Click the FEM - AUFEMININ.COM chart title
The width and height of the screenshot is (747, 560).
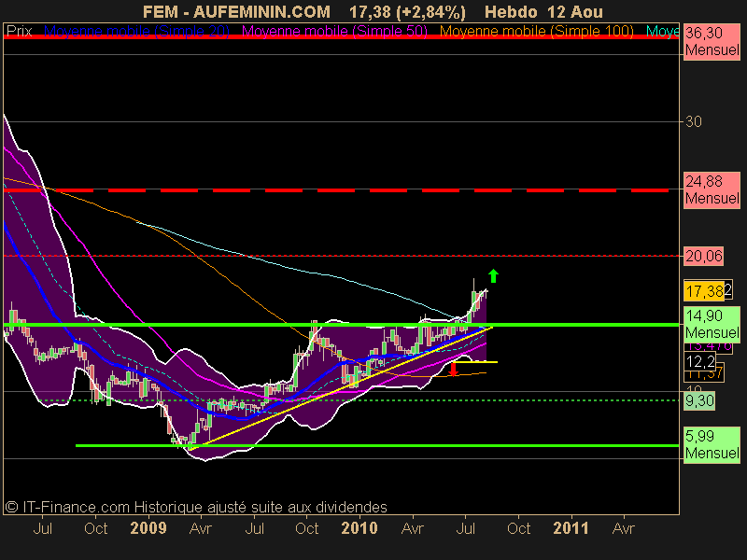[x=236, y=12]
